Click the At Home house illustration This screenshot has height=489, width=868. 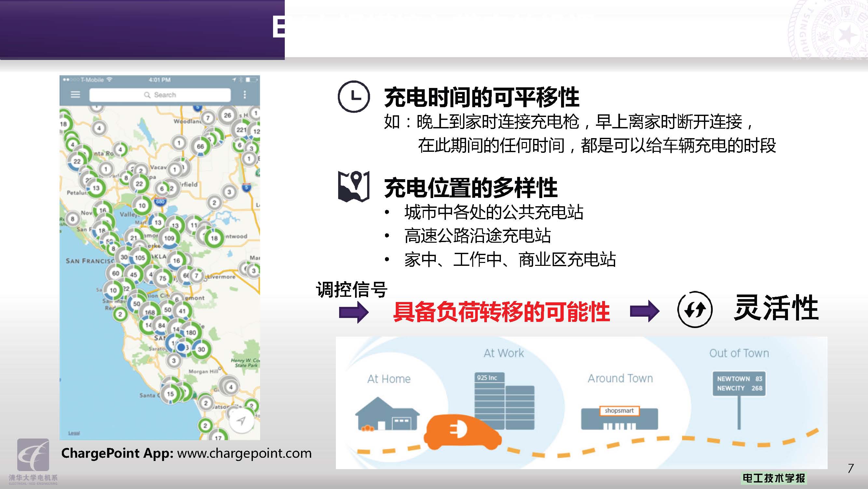(x=388, y=414)
